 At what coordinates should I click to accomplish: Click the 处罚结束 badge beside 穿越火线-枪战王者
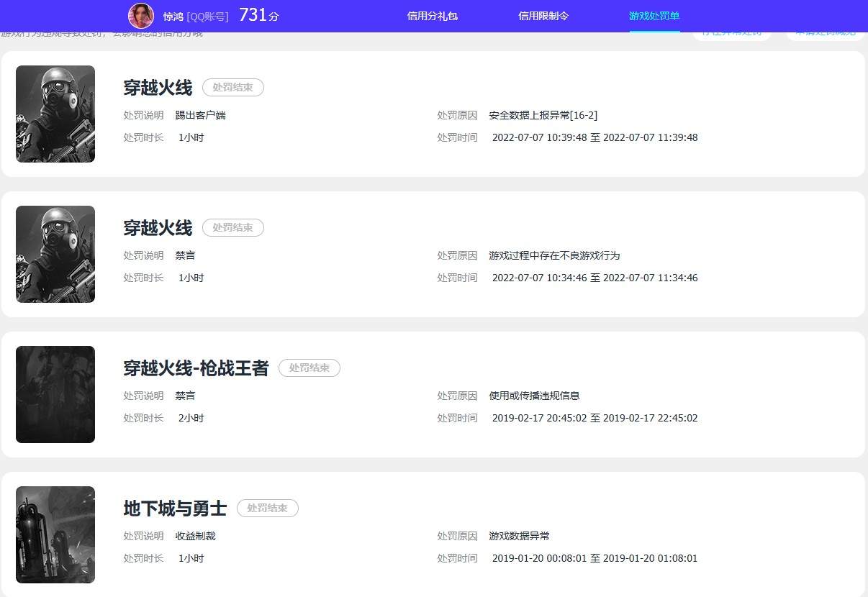pos(309,368)
